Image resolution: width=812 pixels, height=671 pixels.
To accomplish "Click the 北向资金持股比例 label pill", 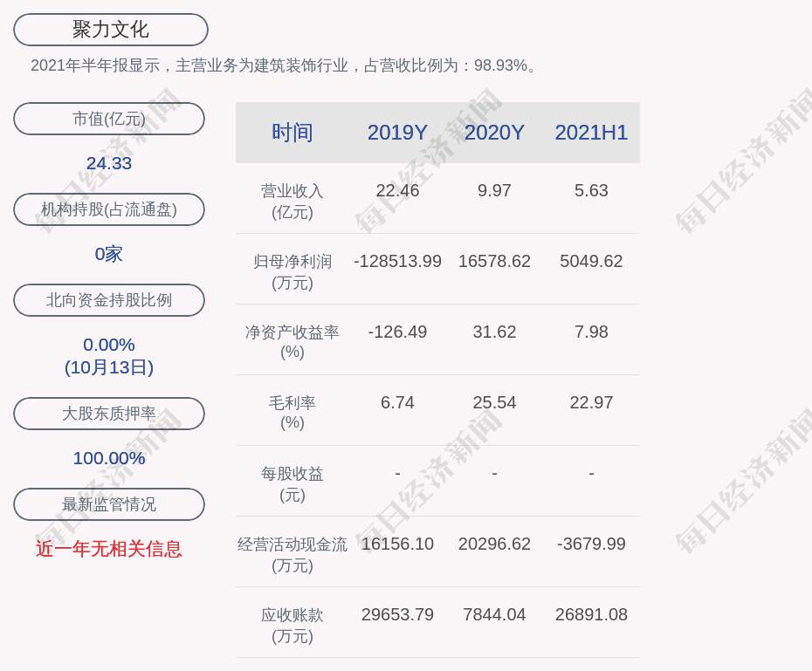I will coord(109,300).
